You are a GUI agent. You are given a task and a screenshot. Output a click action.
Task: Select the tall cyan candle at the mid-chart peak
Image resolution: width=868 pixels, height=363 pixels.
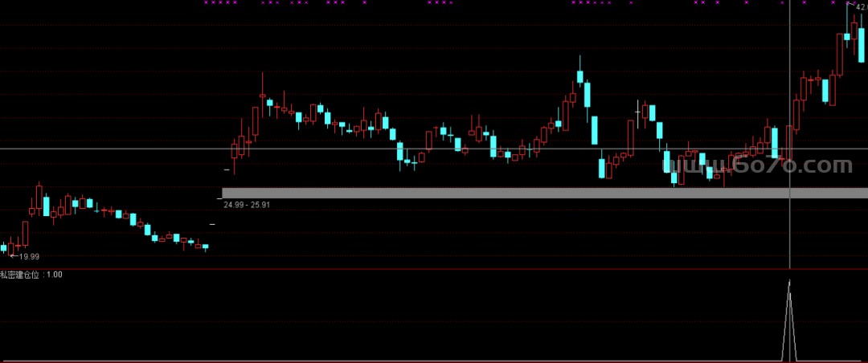[588, 94]
